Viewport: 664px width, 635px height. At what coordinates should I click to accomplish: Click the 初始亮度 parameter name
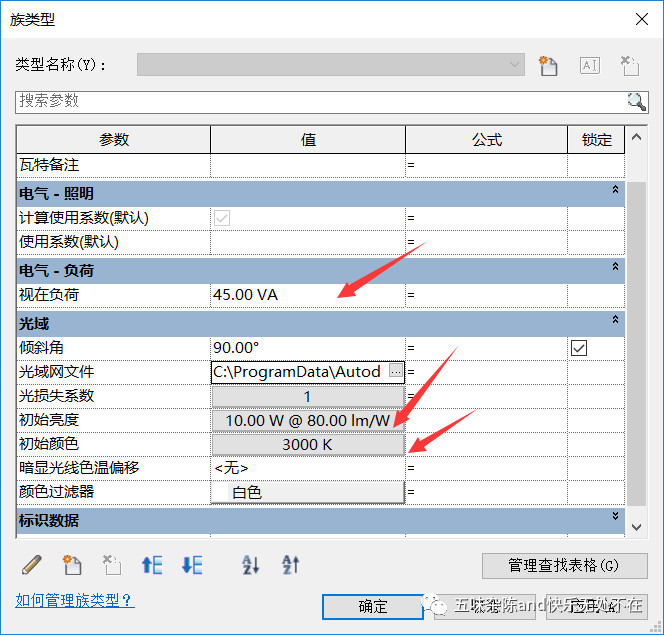coord(49,420)
